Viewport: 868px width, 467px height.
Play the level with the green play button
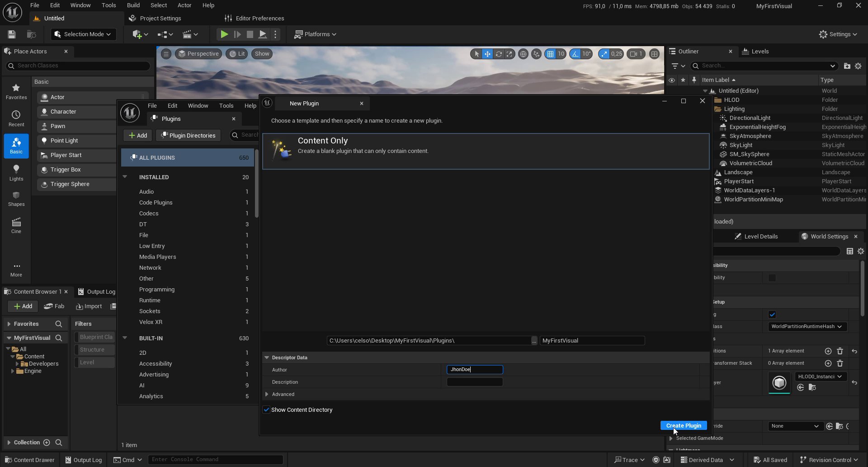[x=224, y=34]
